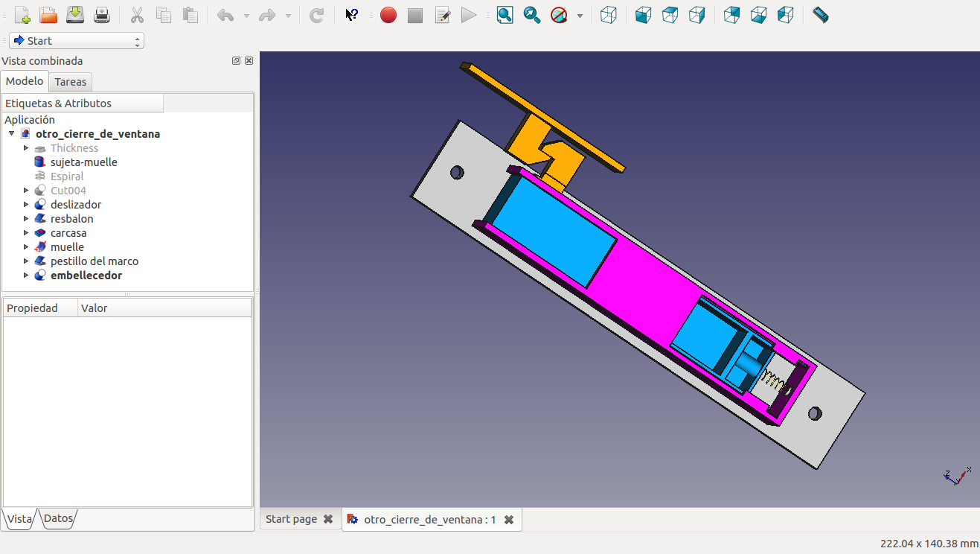Fit all content with magnifier page icon
Viewport: 980px width, 554px height.
point(505,15)
